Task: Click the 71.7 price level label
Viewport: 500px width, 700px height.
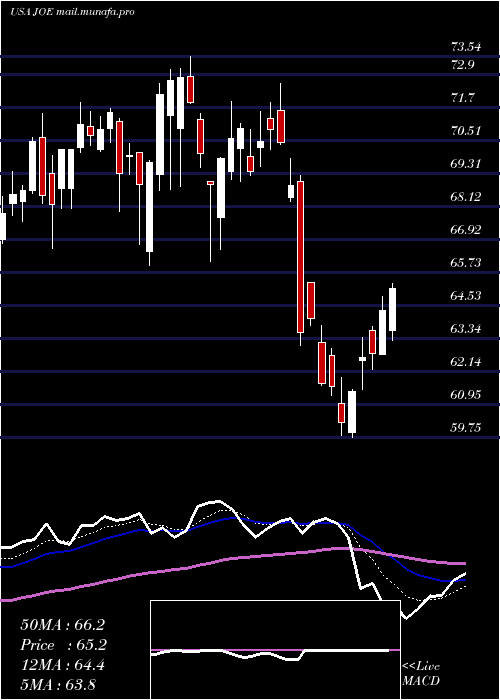Action: [462, 98]
